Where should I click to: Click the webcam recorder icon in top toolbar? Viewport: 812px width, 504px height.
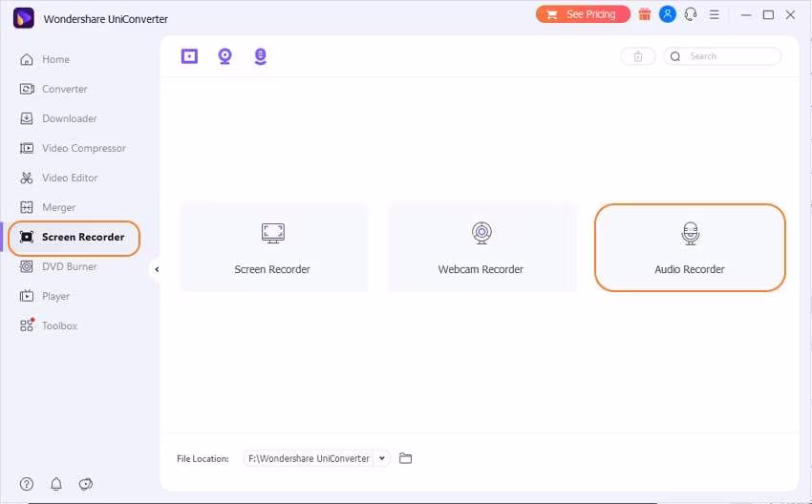(x=224, y=56)
